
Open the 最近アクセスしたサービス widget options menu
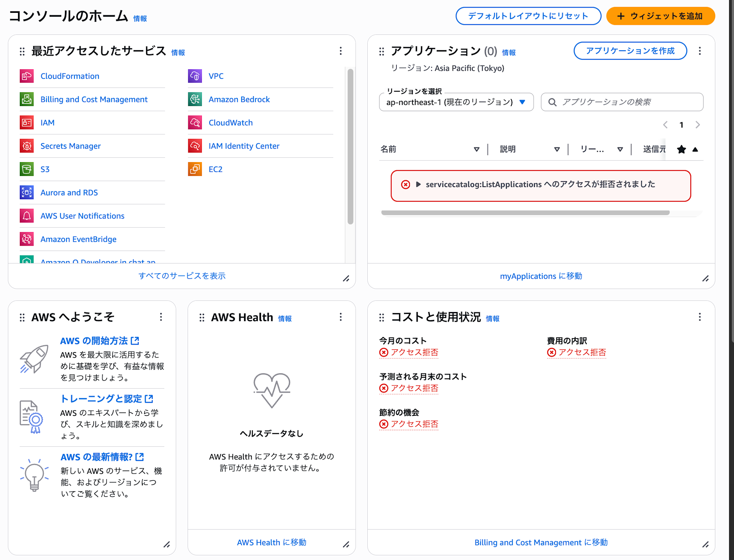click(x=341, y=51)
